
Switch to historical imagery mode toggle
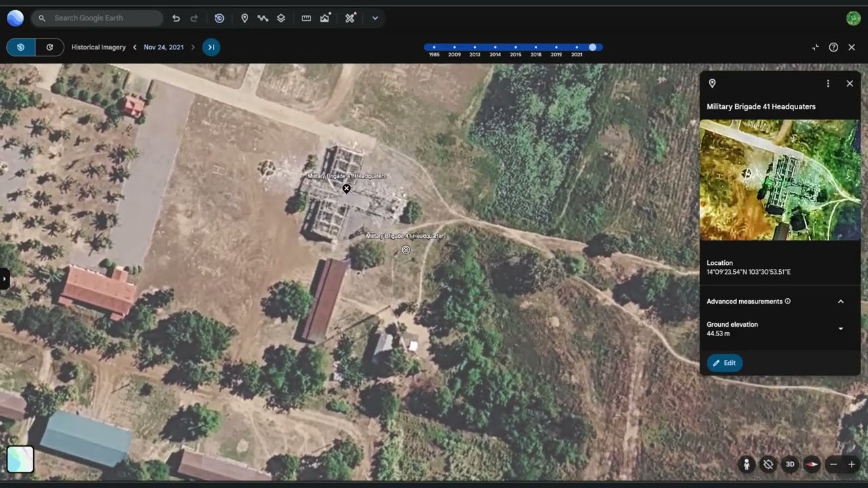pos(21,47)
